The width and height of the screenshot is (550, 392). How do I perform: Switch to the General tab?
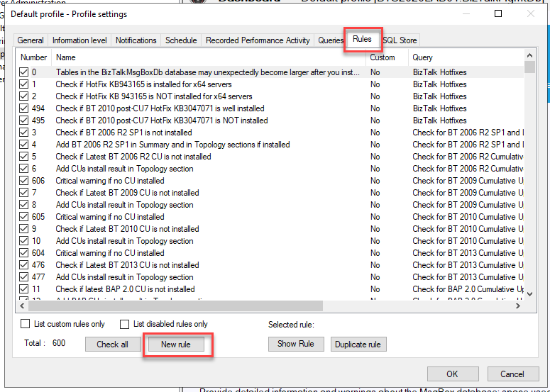click(31, 40)
